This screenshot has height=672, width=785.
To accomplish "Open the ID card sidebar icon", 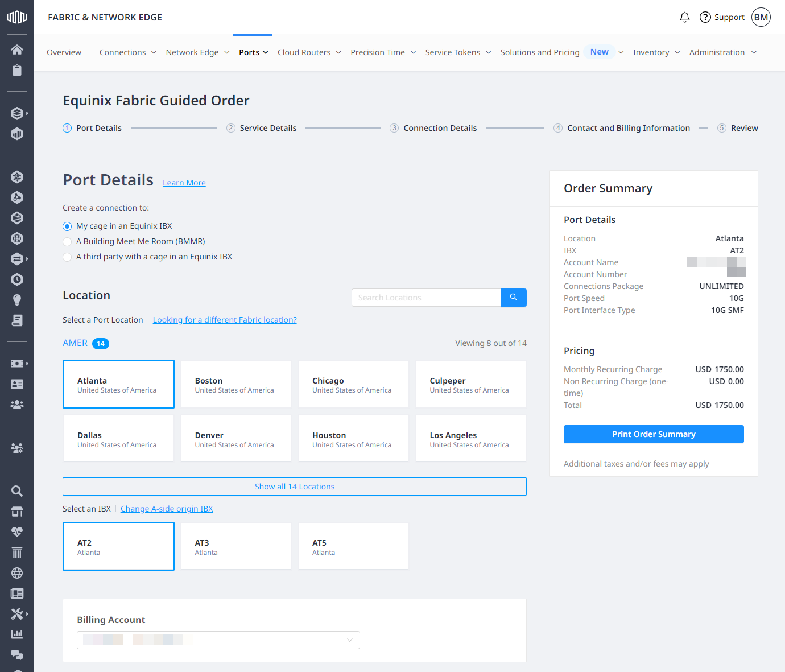I will pos(17,384).
